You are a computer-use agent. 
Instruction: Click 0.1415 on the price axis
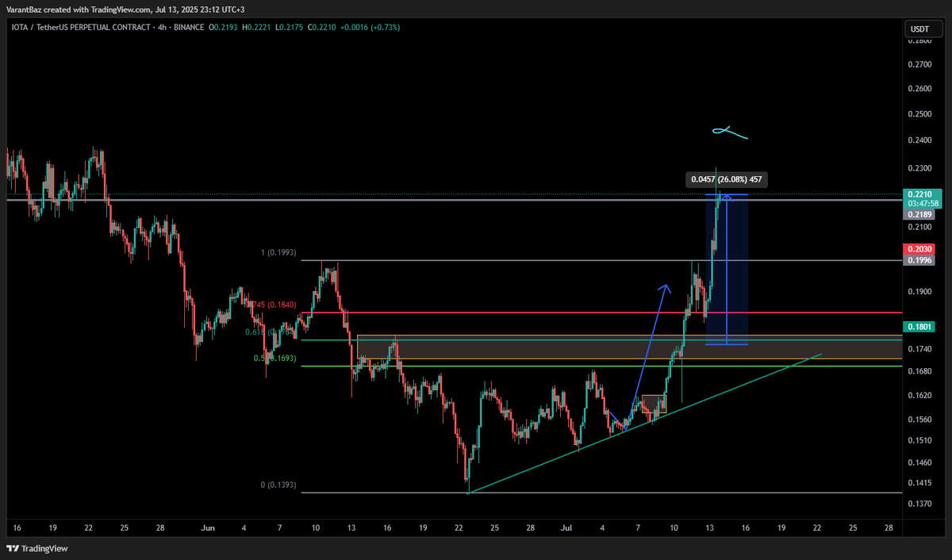(919, 482)
